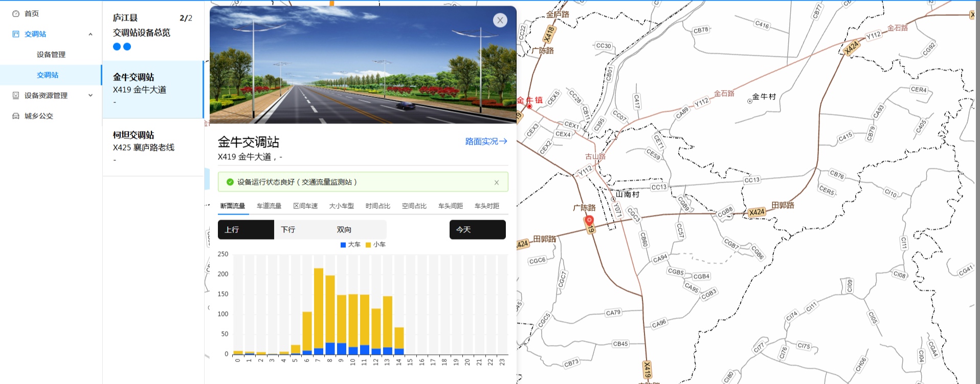
Task: Click the CA79 road label on map
Action: point(613,312)
